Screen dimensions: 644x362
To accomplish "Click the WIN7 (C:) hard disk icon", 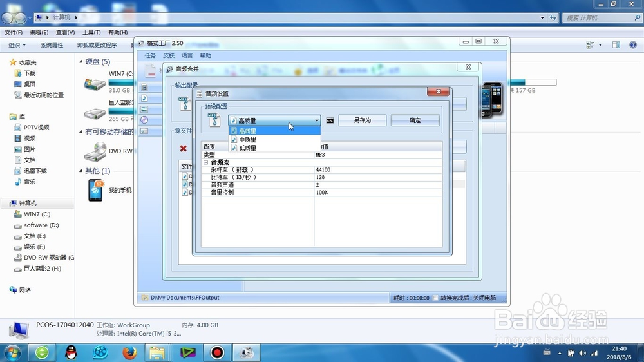I will [95, 84].
